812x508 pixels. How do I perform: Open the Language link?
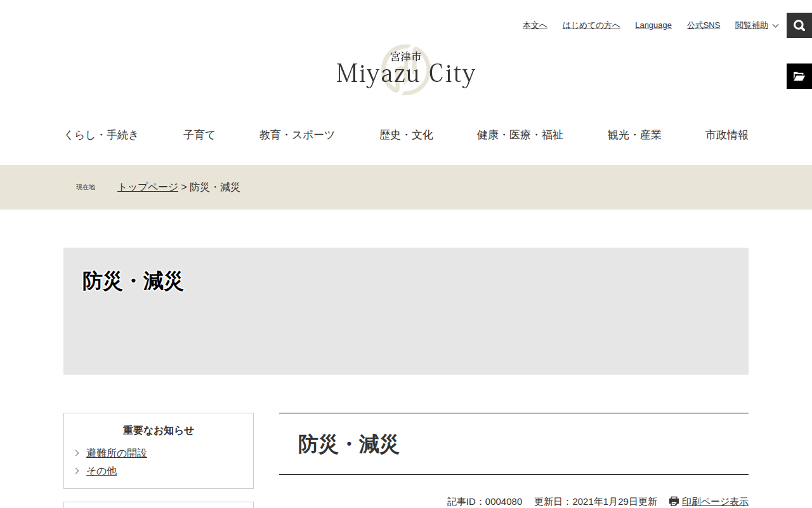click(653, 25)
